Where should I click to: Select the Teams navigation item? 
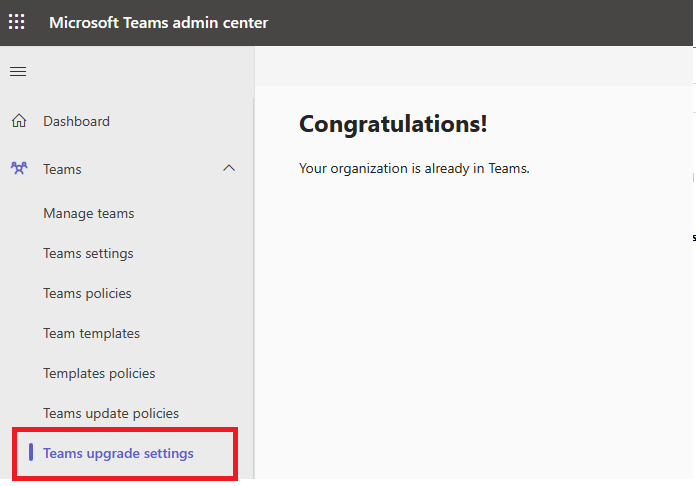pyautogui.click(x=62, y=169)
